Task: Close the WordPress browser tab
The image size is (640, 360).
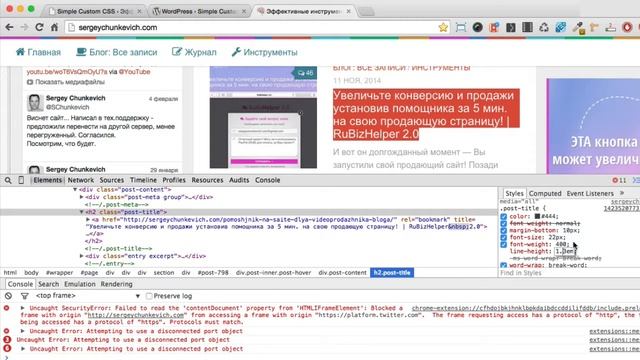Action: 244,11
